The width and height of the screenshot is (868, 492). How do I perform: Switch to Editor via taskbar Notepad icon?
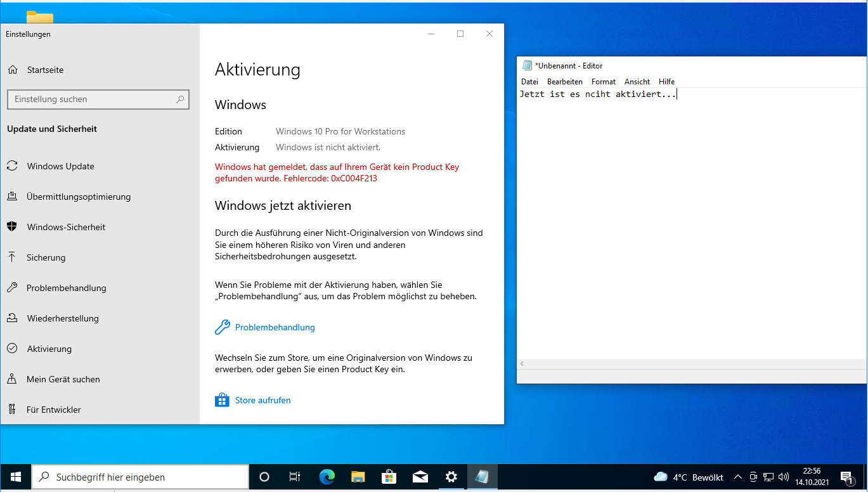[x=482, y=477]
